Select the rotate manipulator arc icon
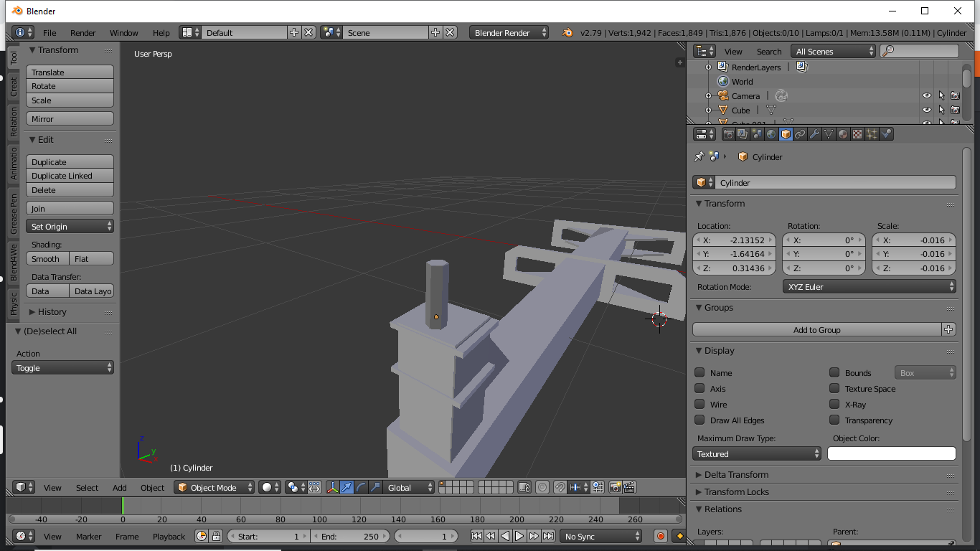The width and height of the screenshot is (980, 551). (362, 487)
